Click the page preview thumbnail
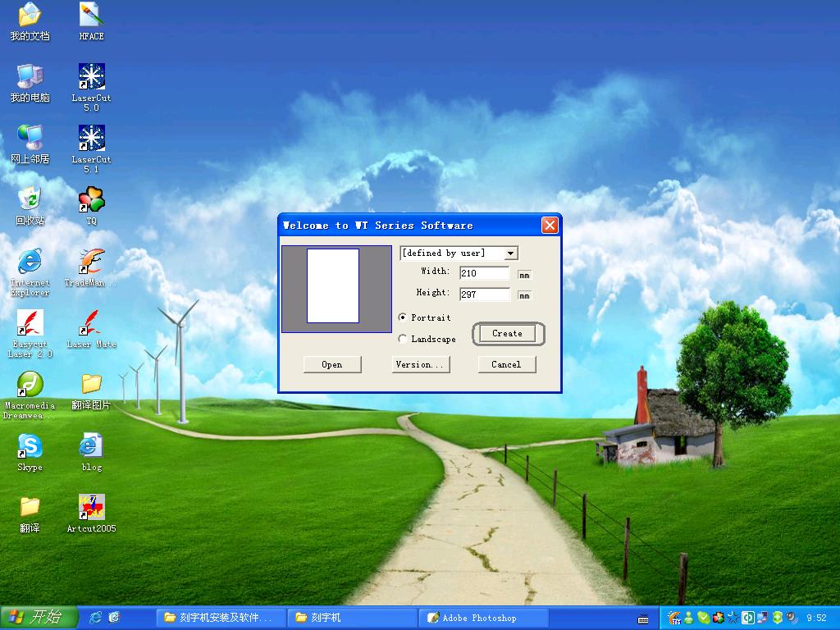Viewport: 840px width, 630px height. (333, 286)
